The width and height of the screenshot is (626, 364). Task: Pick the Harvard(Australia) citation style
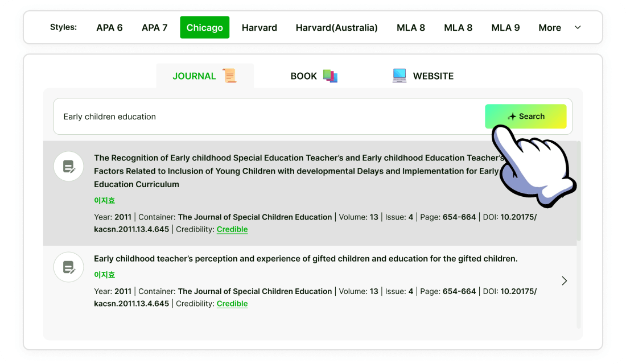tap(336, 27)
